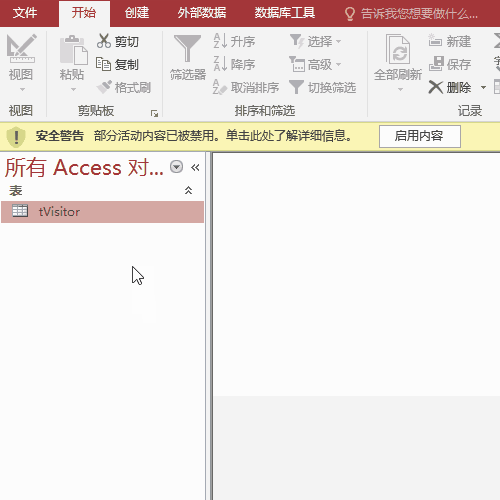Click the 粘贴 paste clipboard icon
Image resolution: width=500 pixels, height=500 pixels.
(x=73, y=50)
